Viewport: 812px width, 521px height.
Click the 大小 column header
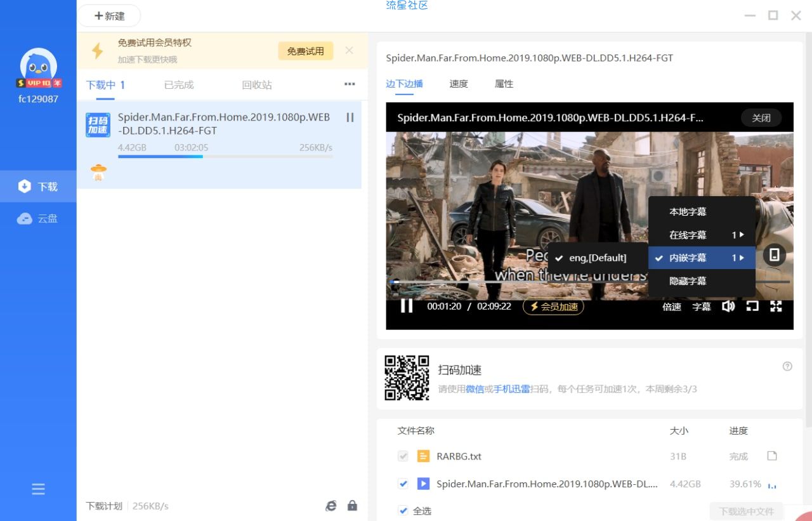(x=679, y=430)
